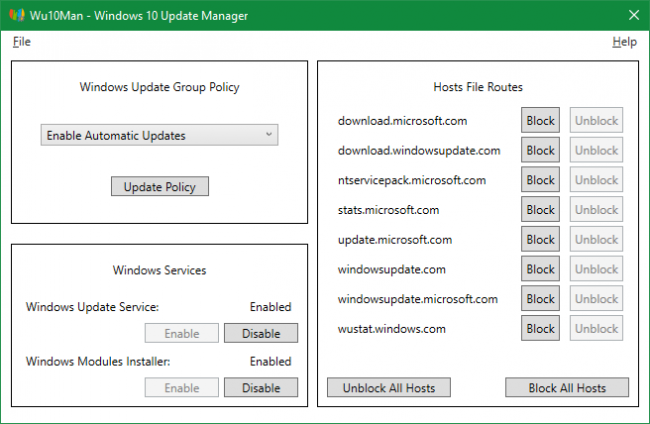650x424 pixels.
Task: Select the wustat.windows.com host label
Action: (391, 329)
